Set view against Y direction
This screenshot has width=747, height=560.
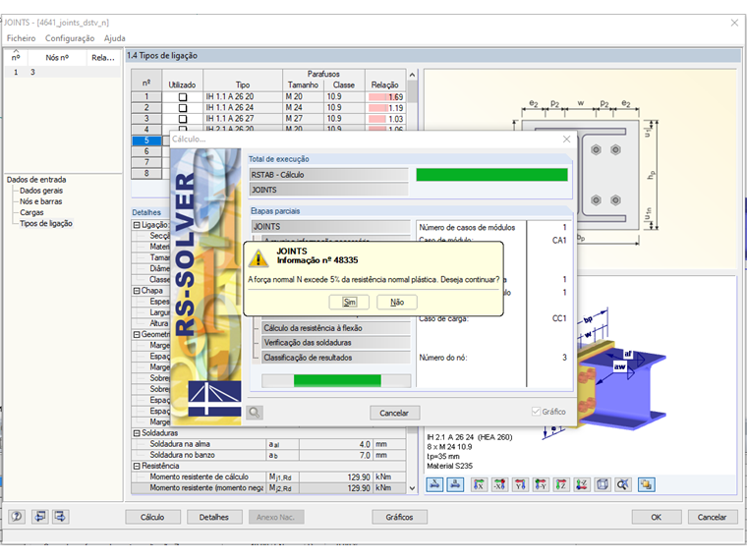coord(541,484)
